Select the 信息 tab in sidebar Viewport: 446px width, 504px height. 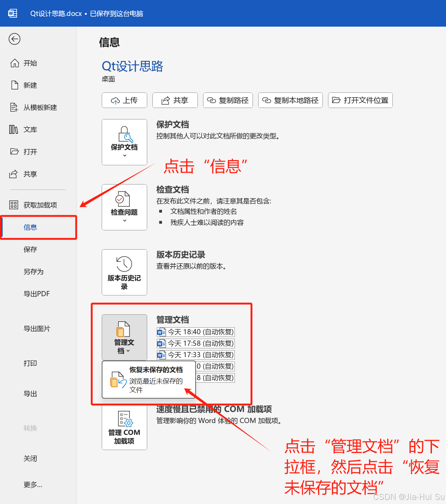(x=38, y=227)
